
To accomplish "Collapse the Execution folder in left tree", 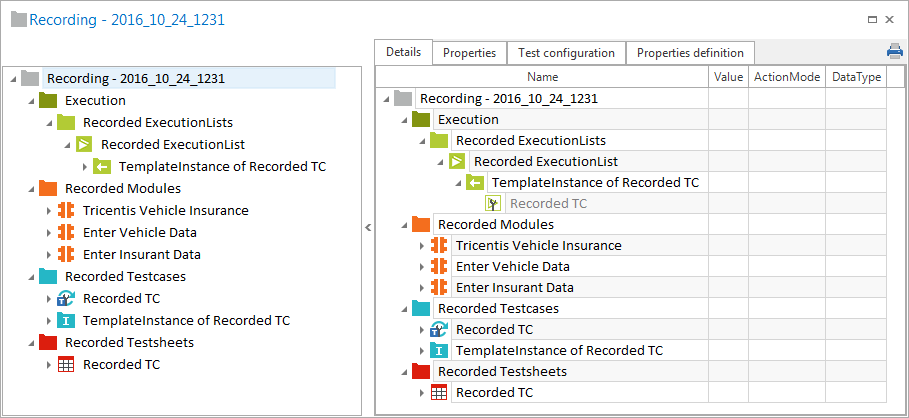I will [x=30, y=101].
